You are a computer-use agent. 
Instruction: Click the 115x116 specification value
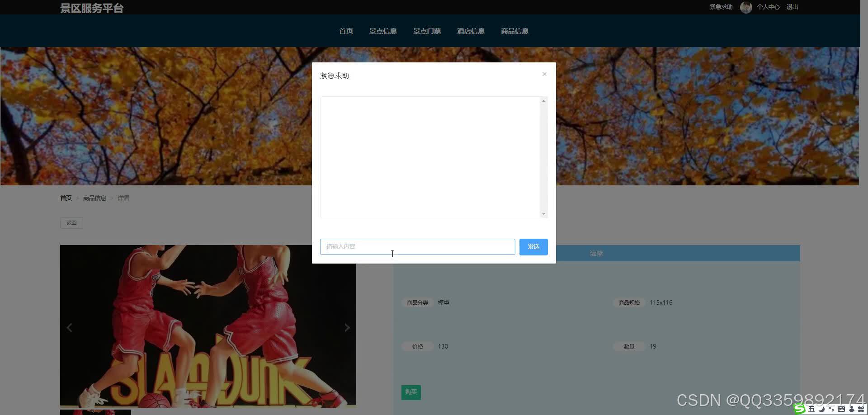point(661,302)
